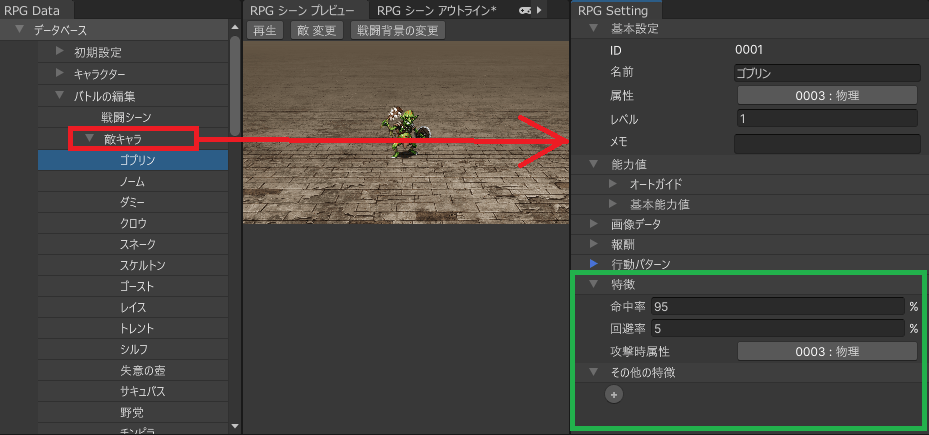Click the 敵 変更 button
Screen dimensions: 929x435
tap(317, 30)
